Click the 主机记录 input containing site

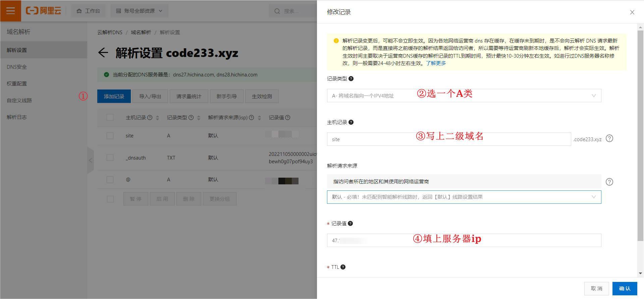[449, 139]
